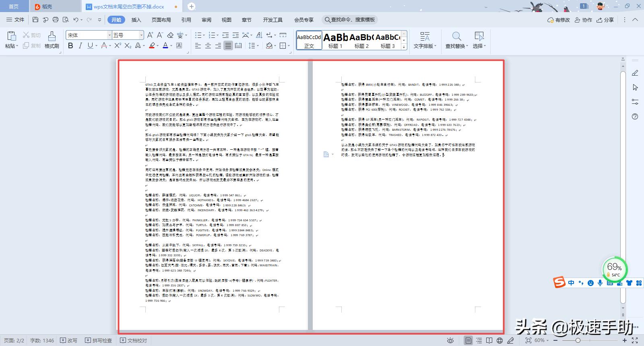
Task: Toggle justified alignment
Action: coord(228,46)
